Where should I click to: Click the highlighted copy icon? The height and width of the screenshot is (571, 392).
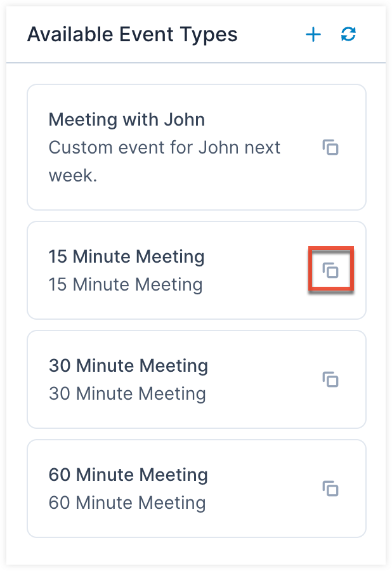(330, 270)
